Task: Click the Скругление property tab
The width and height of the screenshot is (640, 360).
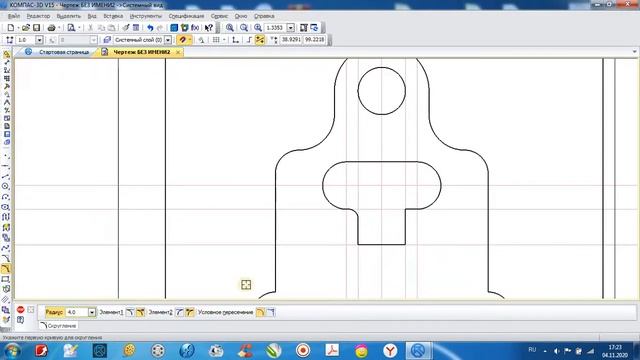Action: (58, 326)
